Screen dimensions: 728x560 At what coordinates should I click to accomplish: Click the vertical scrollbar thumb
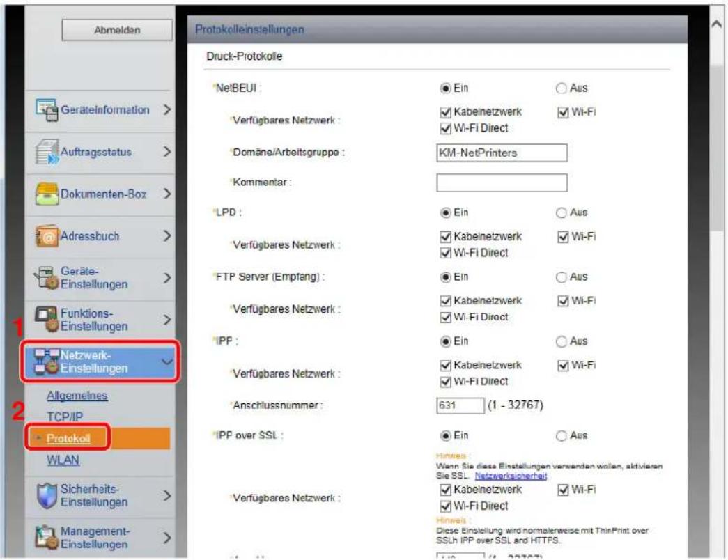coord(717,147)
